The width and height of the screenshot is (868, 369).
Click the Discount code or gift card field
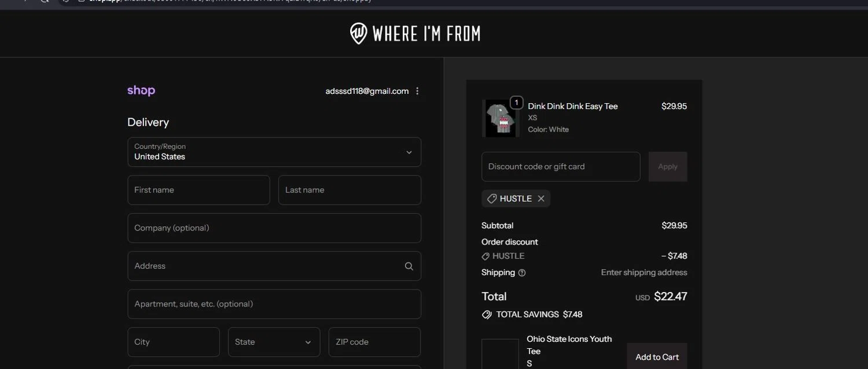(x=561, y=167)
